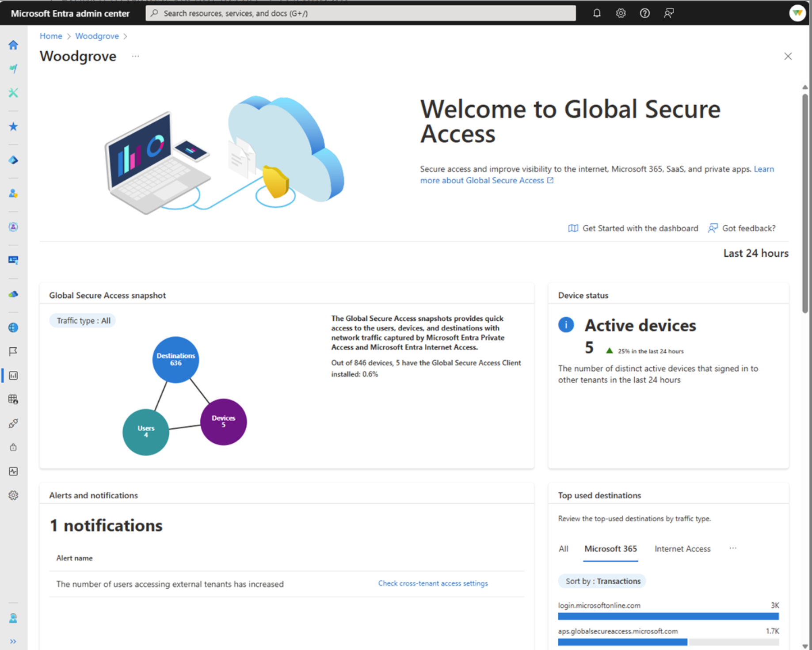Open the padlock Secure sidebar icon
Image resolution: width=812 pixels, height=650 pixels.
pos(13,447)
